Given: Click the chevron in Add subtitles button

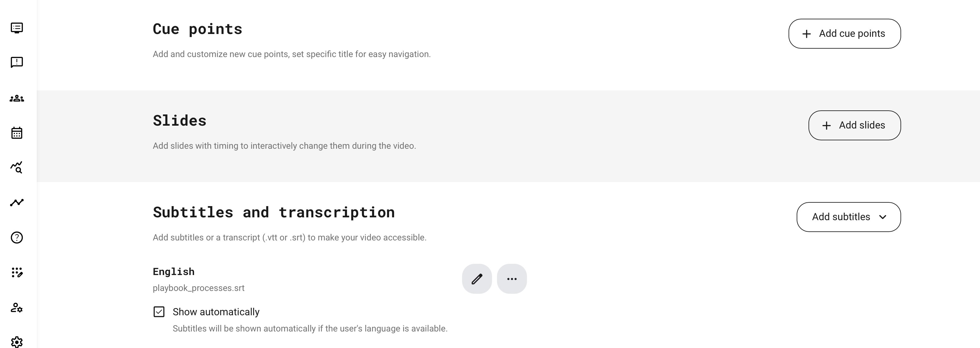Looking at the screenshot, I should (x=883, y=217).
